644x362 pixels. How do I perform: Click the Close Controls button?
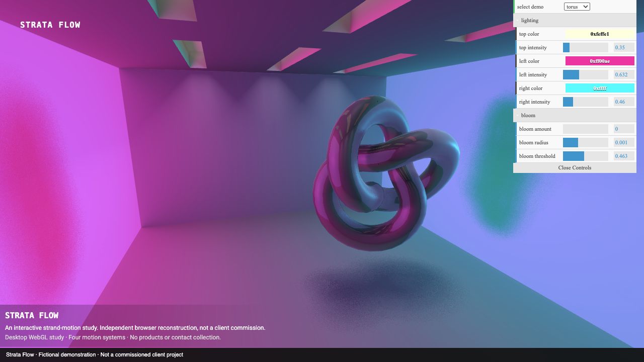pyautogui.click(x=575, y=168)
